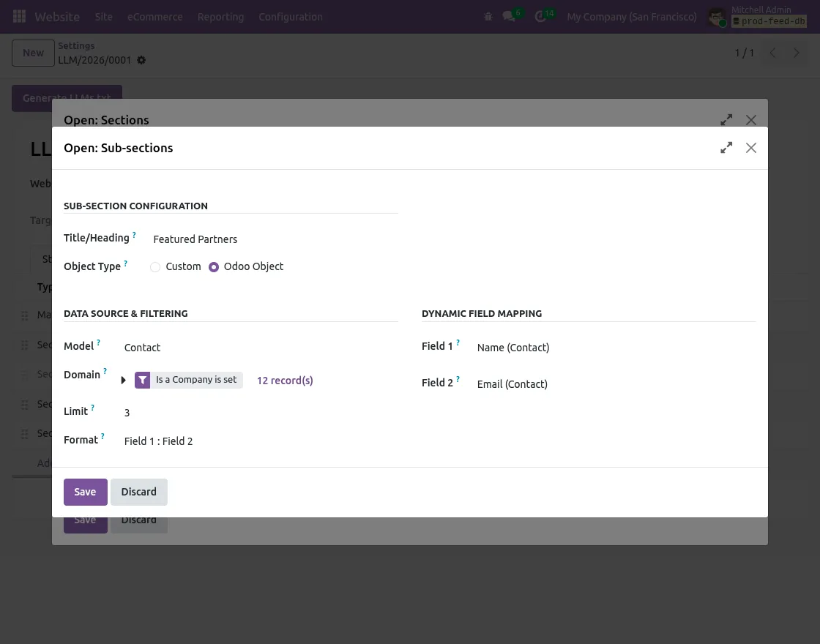Open the activities clock icon

pos(540,17)
